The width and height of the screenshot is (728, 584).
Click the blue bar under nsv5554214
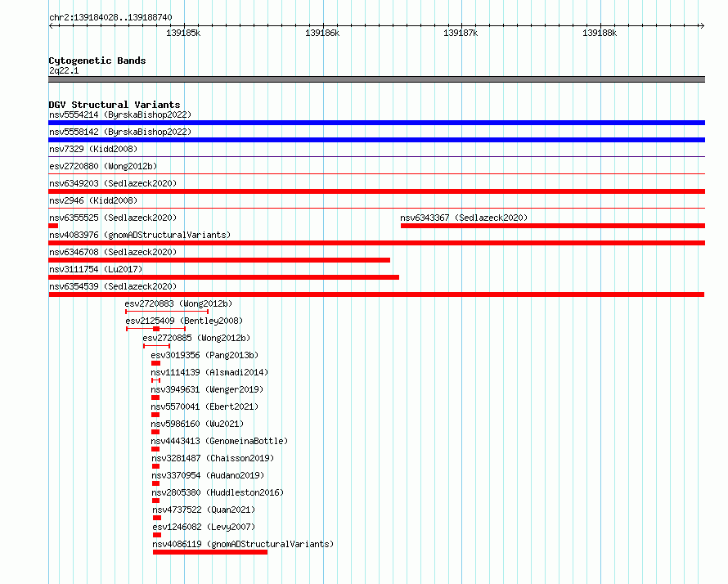pos(376,123)
